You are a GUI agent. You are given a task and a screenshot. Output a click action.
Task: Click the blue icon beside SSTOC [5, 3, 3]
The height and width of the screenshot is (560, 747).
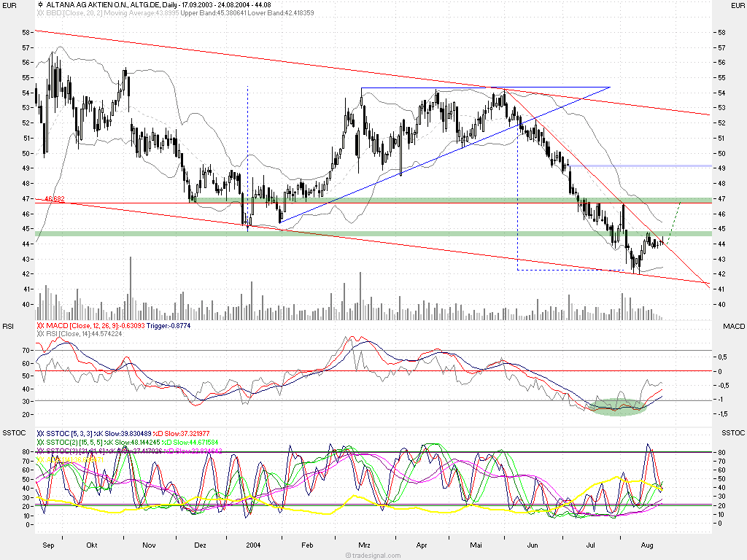pyautogui.click(x=41, y=434)
